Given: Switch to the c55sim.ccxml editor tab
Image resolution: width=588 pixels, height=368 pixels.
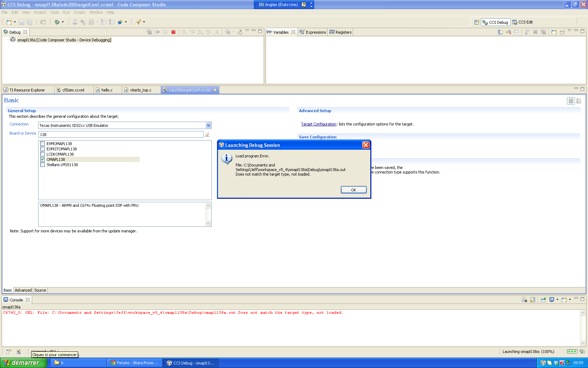Looking at the screenshot, I should pos(73,90).
